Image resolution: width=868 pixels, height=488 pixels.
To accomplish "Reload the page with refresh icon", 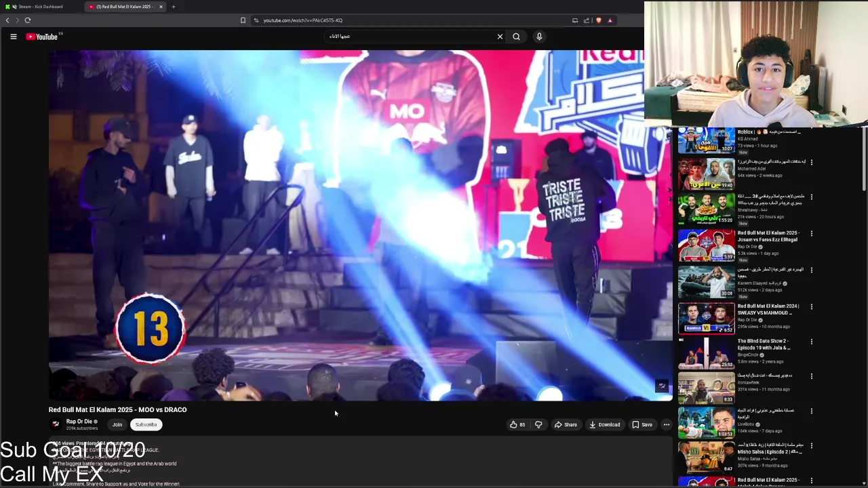I will coord(28,20).
